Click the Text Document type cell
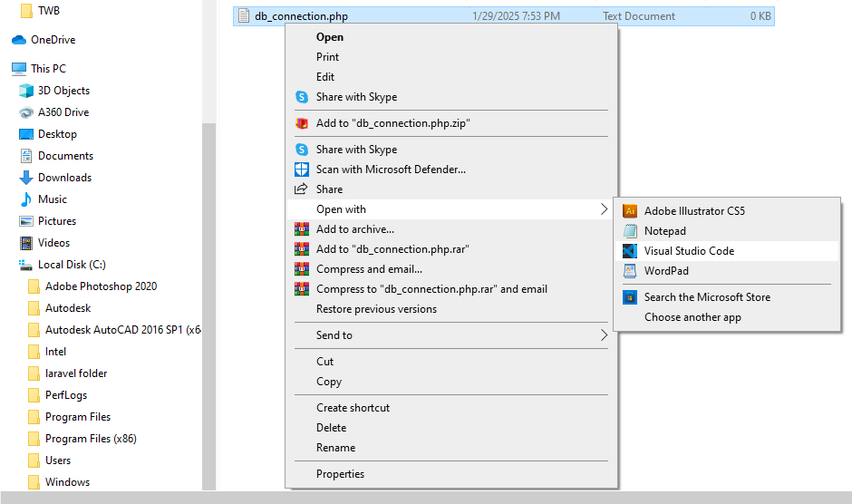This screenshot has width=852, height=504. pyautogui.click(x=638, y=16)
